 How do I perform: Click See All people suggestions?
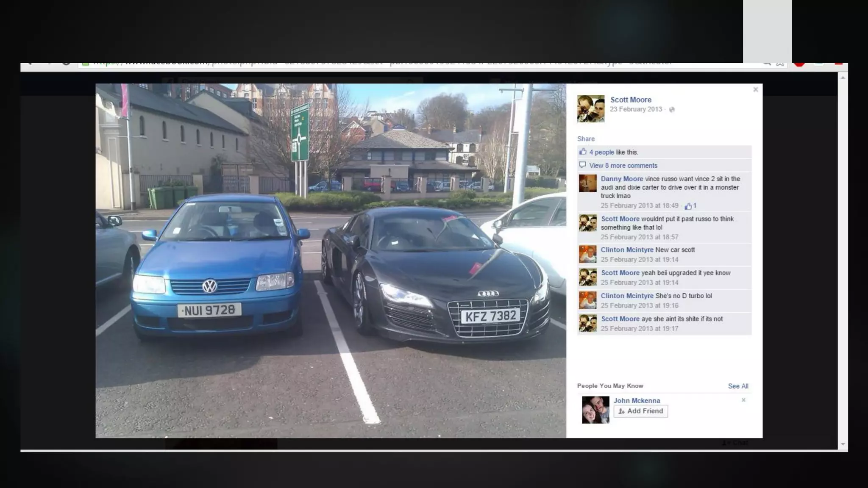pos(738,386)
